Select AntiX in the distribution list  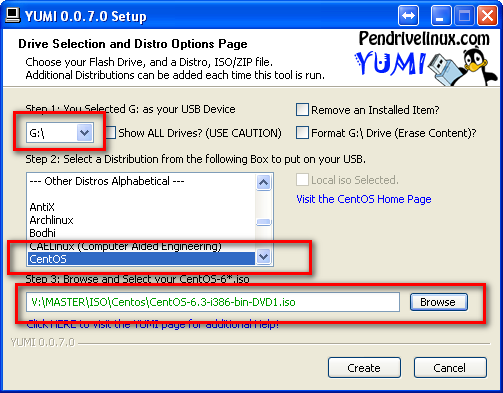point(141,207)
